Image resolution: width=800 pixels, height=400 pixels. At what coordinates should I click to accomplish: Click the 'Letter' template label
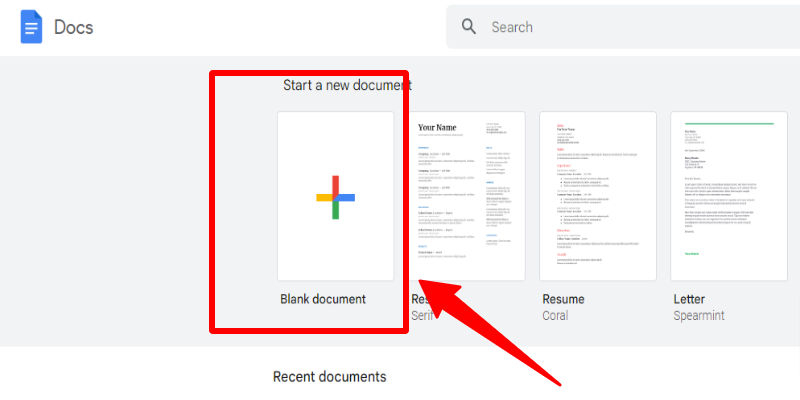(689, 299)
